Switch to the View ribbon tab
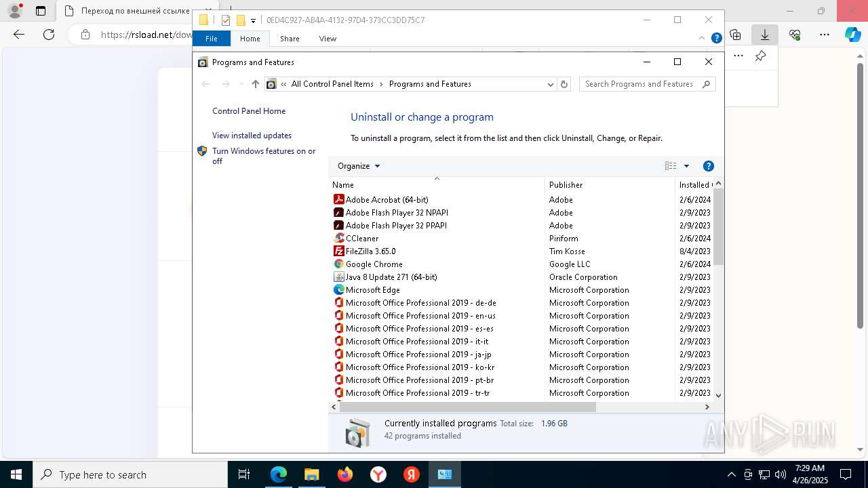Image resolution: width=868 pixels, height=488 pixels. [x=328, y=39]
